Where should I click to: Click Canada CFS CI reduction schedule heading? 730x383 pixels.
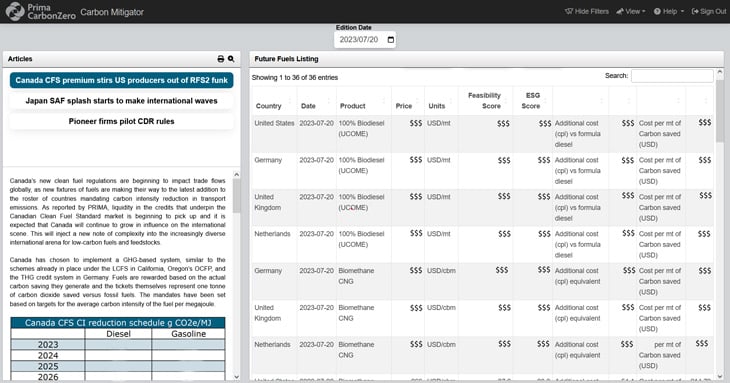[x=118, y=323]
